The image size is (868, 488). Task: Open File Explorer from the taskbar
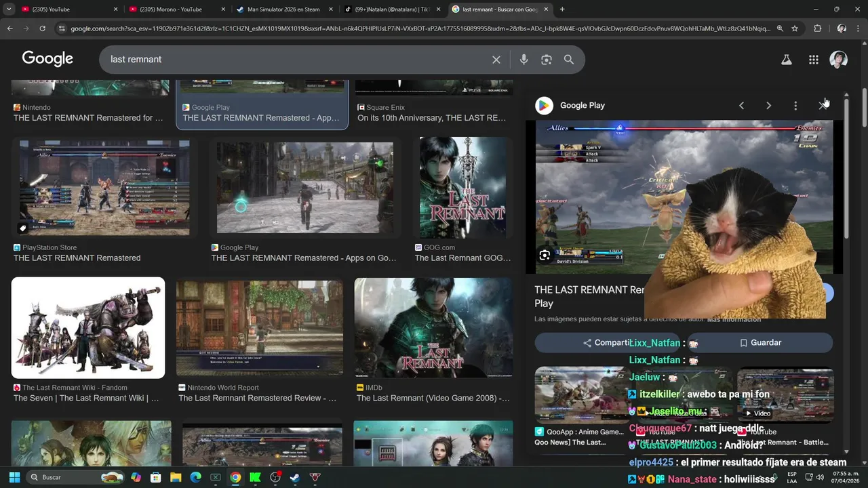point(176,477)
